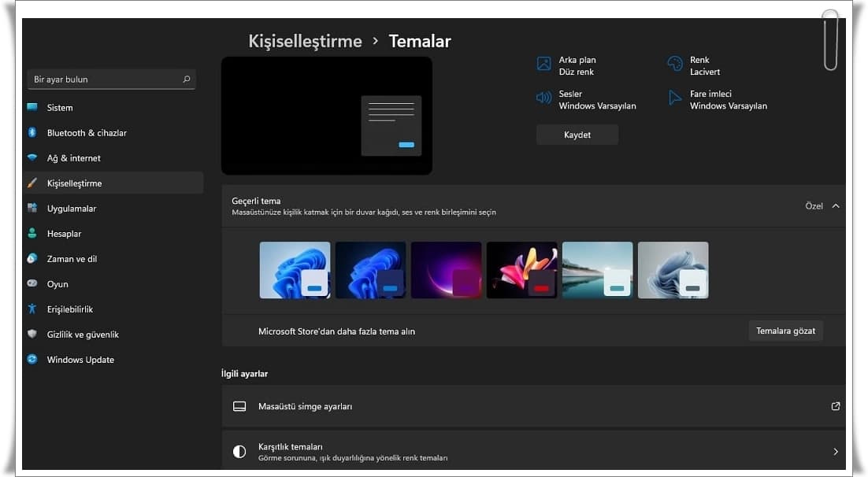868x477 pixels.
Task: Select the dark blue Windows bloom theme
Action: tap(370, 270)
